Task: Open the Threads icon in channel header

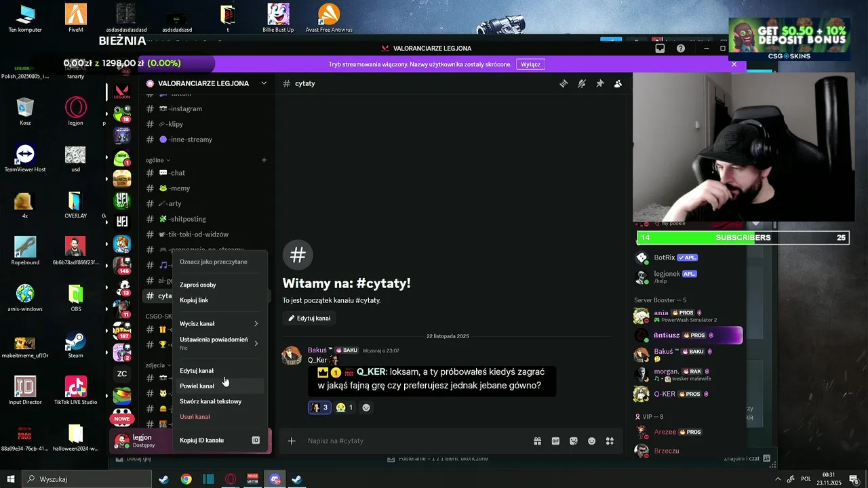Action: pyautogui.click(x=564, y=83)
